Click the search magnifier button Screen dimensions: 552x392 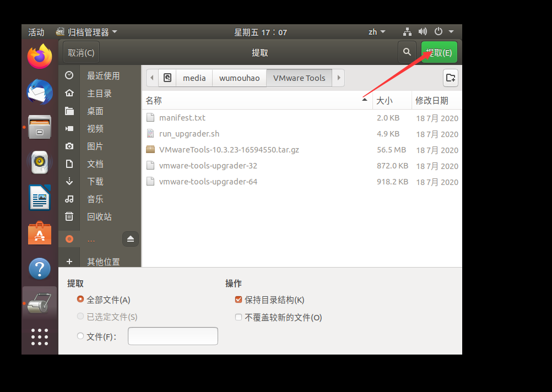(407, 52)
